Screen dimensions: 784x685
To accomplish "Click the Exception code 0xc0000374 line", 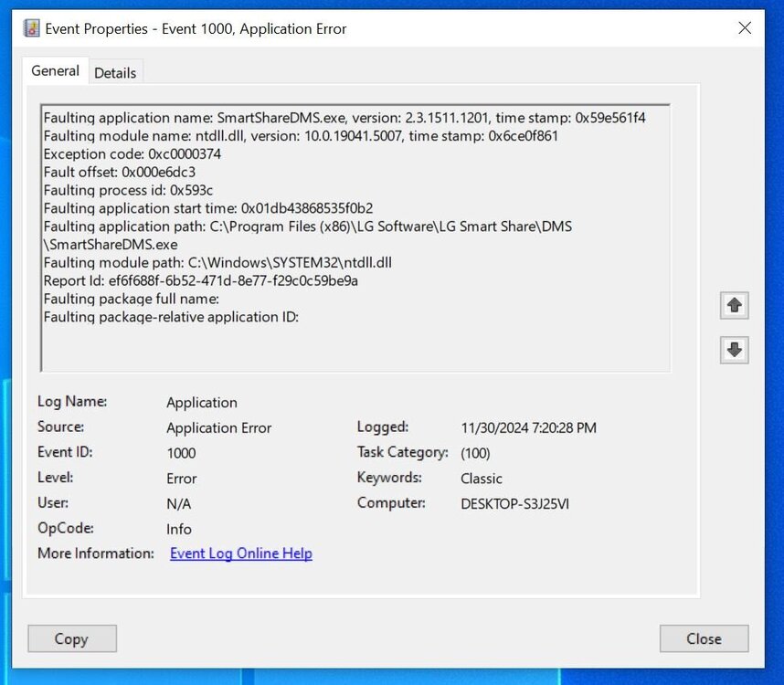I will [132, 153].
